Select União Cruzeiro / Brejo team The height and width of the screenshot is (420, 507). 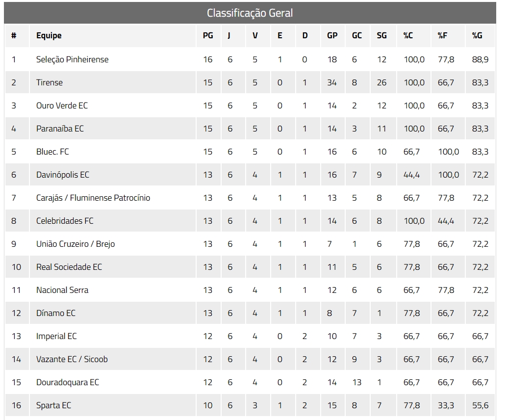coord(76,244)
